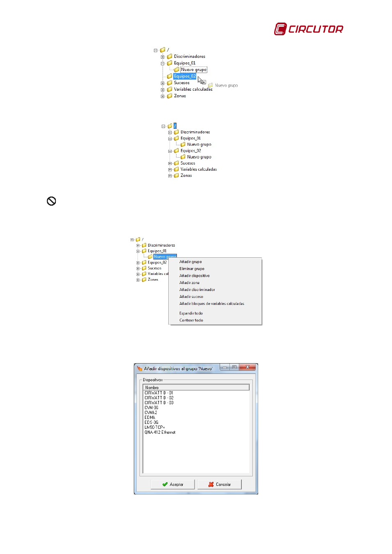Select CIRWATT B - 02 in device list
Viewport: 392px width, 554px height.
(159, 398)
